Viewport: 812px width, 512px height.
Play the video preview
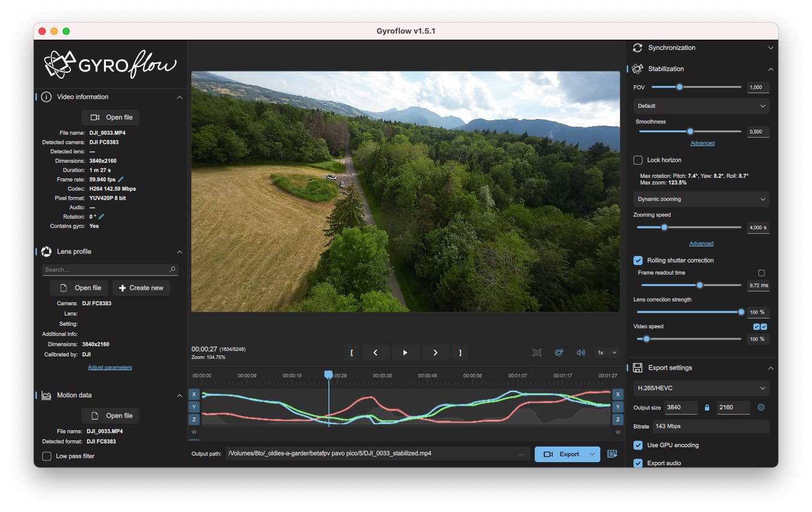click(x=406, y=353)
